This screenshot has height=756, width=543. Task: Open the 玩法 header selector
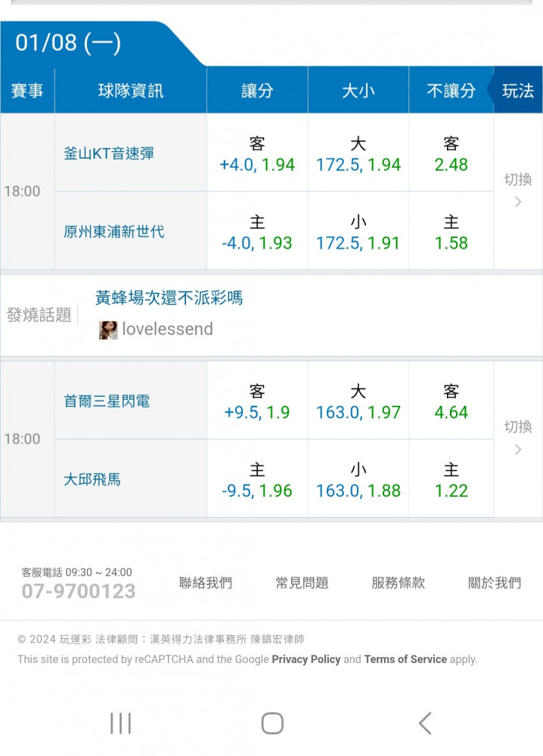[x=518, y=90]
